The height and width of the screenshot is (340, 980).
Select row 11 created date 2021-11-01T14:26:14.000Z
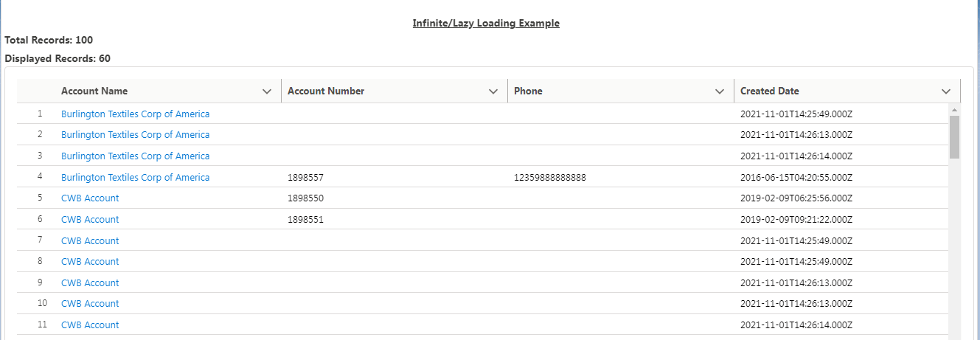click(796, 325)
